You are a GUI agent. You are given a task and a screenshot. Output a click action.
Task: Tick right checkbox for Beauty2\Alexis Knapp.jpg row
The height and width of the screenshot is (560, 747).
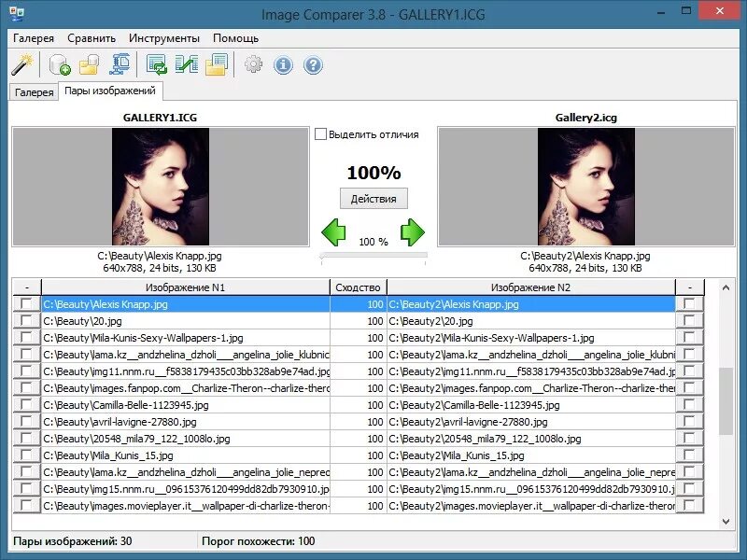click(689, 304)
